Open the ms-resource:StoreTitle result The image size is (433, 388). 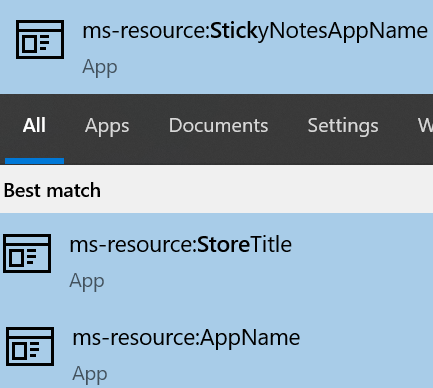point(216,260)
